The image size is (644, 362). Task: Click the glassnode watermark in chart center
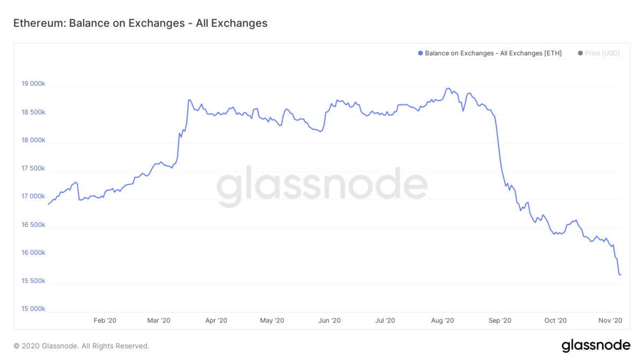click(322, 186)
